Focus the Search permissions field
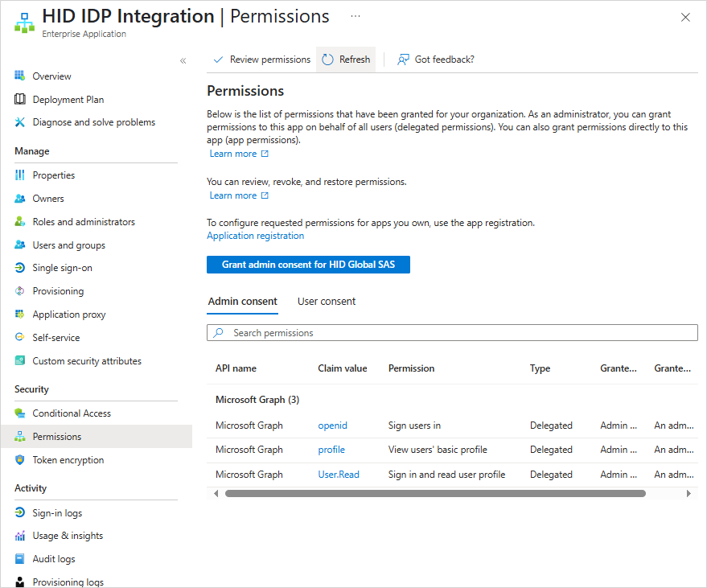707x588 pixels. tap(452, 333)
